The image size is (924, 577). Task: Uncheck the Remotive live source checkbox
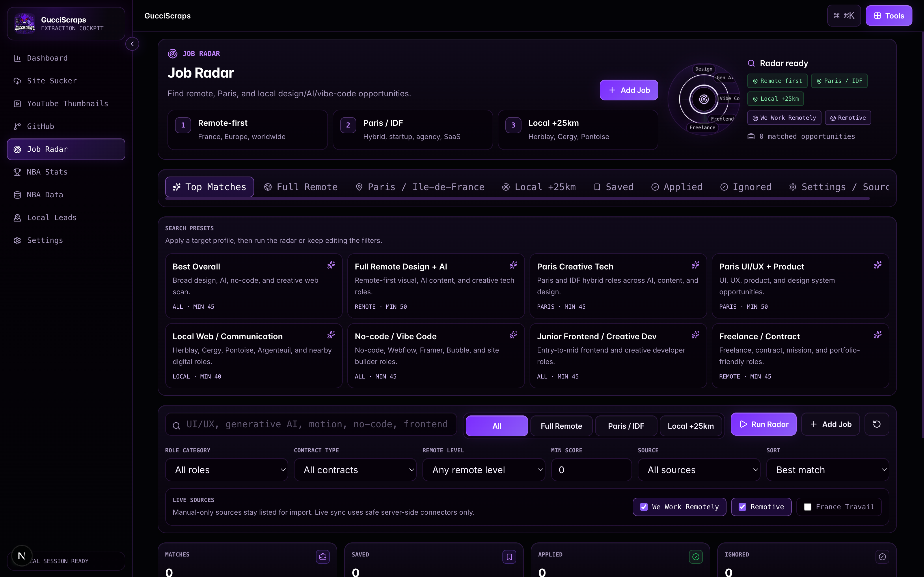pos(742,507)
